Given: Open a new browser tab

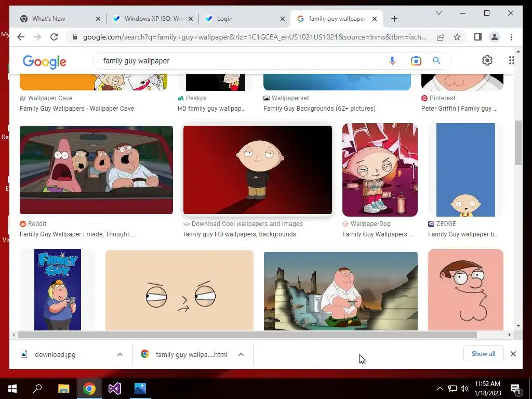Looking at the screenshot, I should coord(394,19).
